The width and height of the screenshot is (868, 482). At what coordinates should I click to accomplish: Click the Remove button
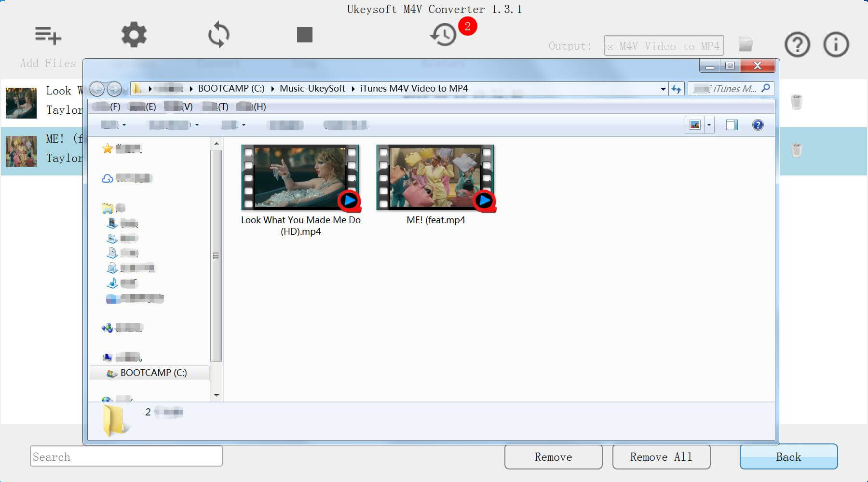coord(553,457)
